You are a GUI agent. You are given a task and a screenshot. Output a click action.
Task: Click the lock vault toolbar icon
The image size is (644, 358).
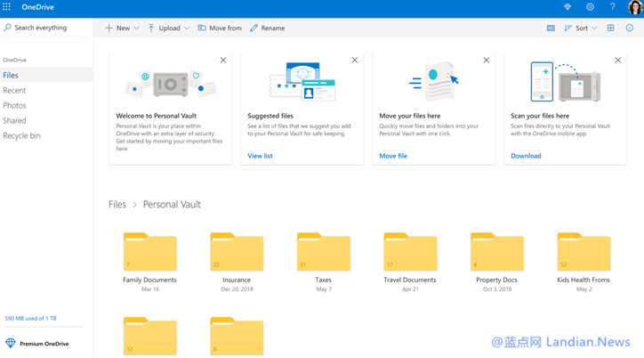(551, 28)
